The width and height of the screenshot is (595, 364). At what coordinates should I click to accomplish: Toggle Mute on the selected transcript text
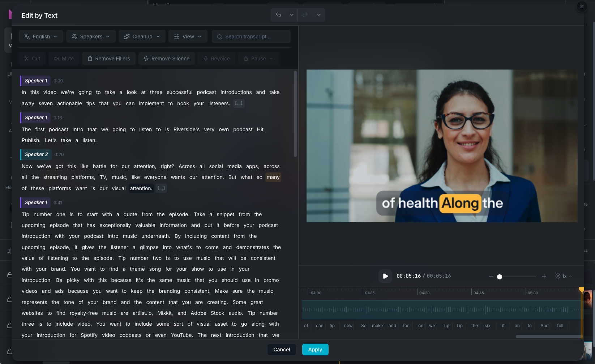[x=63, y=58]
